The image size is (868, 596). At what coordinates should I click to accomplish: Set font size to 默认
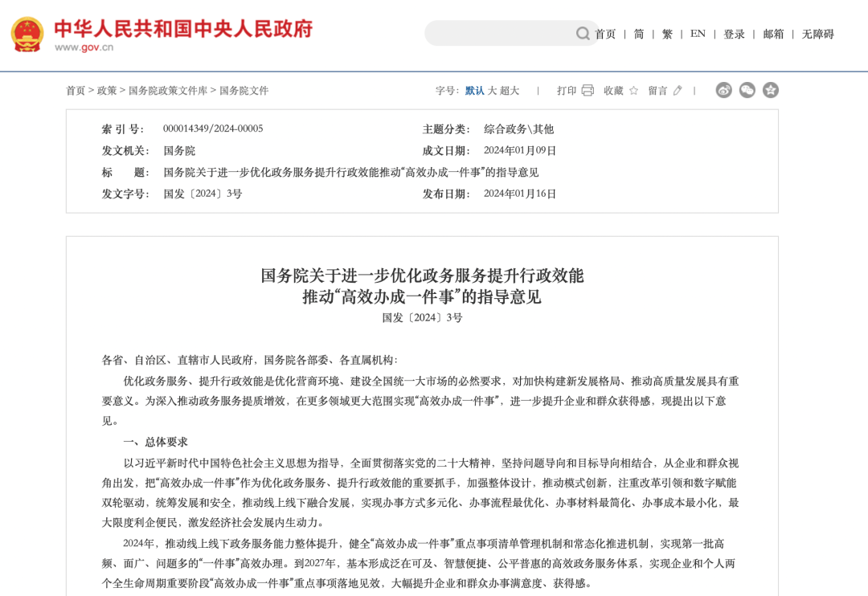(474, 91)
